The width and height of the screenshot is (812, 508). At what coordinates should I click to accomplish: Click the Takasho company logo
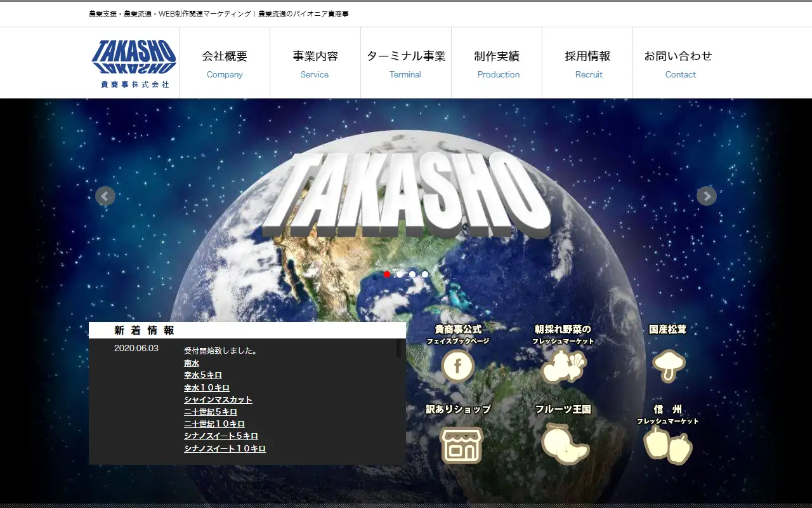point(134,63)
